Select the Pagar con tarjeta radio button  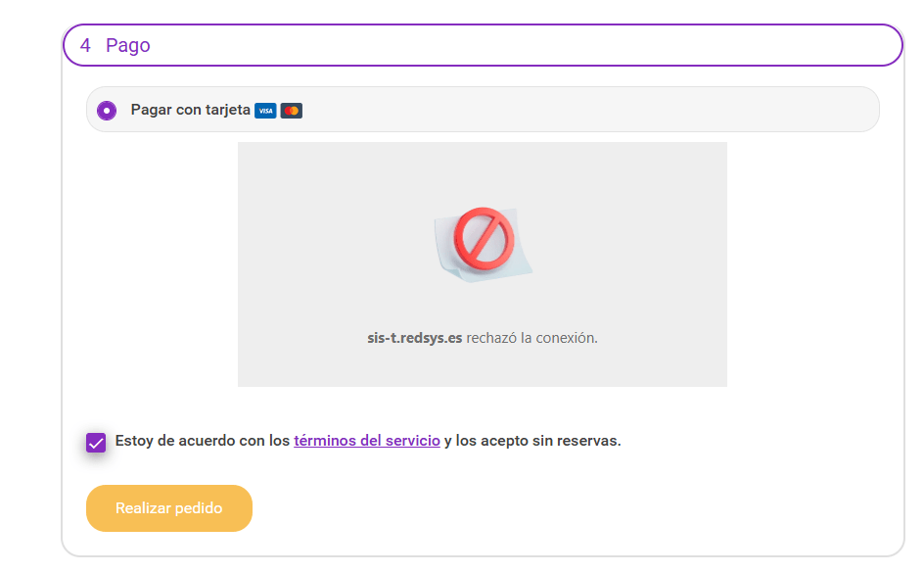pyautogui.click(x=107, y=111)
